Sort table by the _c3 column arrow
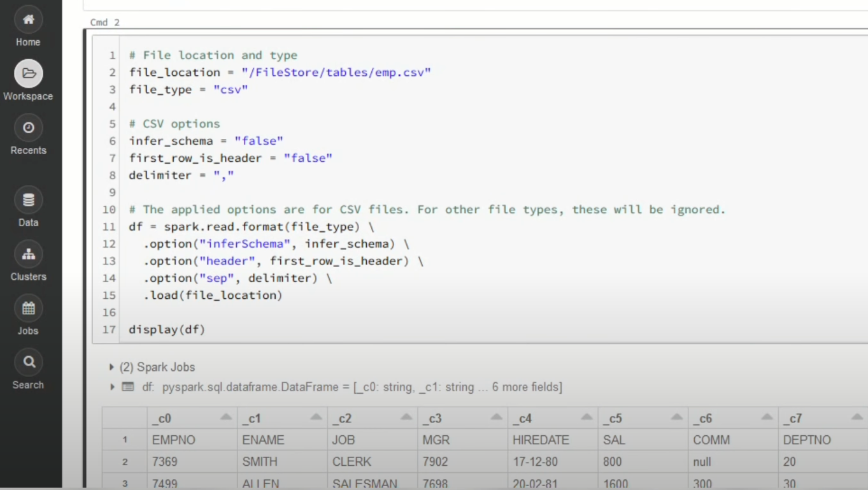Viewport: 868px width, 490px height. point(497,417)
